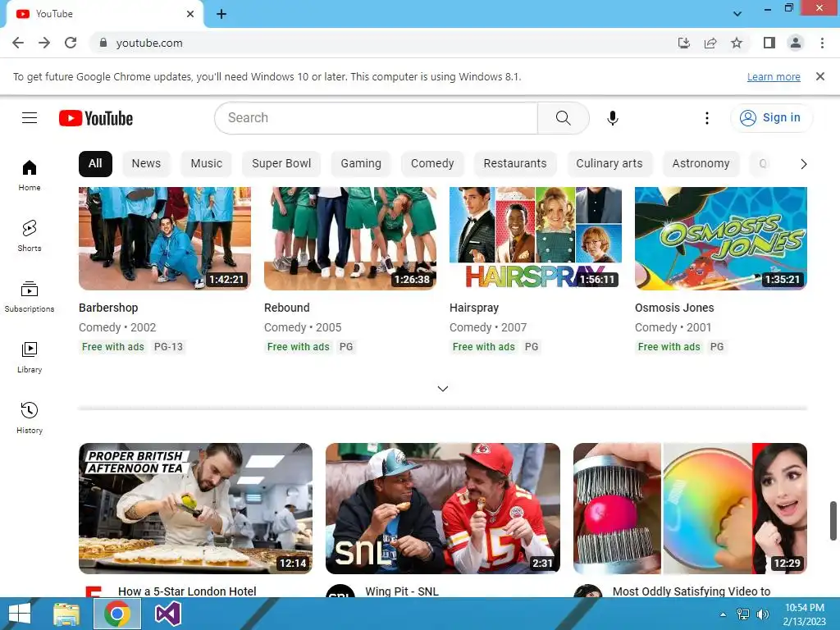
Task: Open the Barbershop movie title
Action: 108,308
